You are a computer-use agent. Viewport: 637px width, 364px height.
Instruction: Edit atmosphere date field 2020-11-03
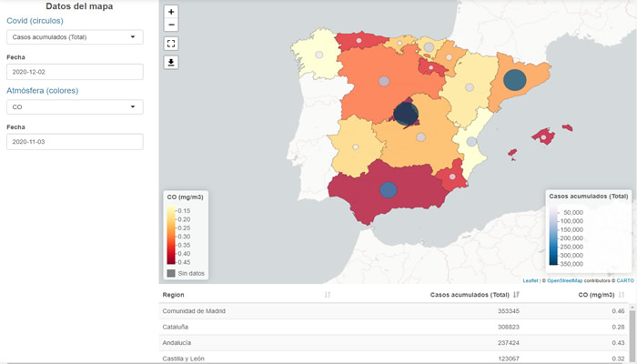click(75, 142)
